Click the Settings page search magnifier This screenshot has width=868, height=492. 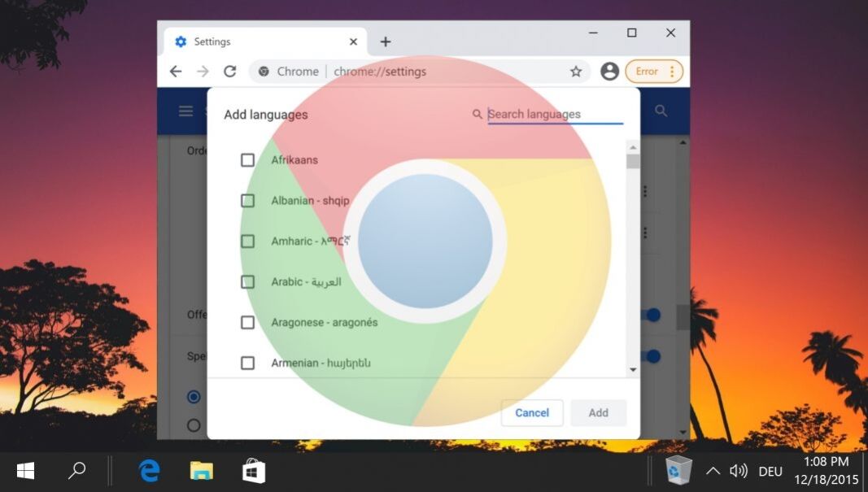pos(661,111)
